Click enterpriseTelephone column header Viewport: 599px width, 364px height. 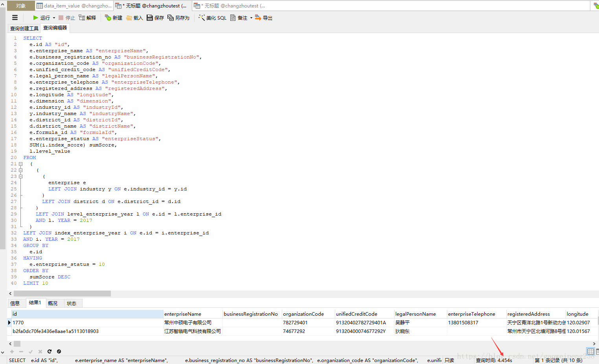pos(477,314)
